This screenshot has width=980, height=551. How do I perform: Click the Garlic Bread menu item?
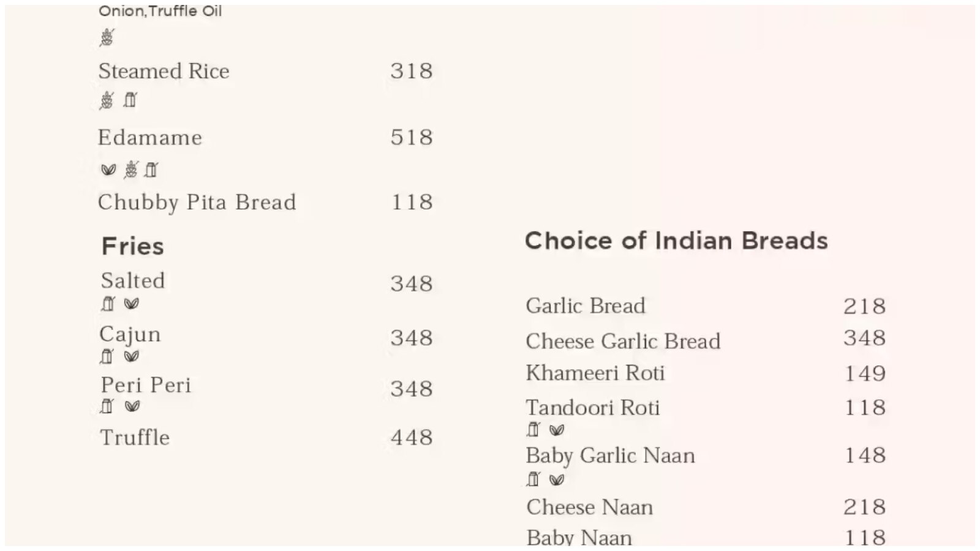point(586,306)
